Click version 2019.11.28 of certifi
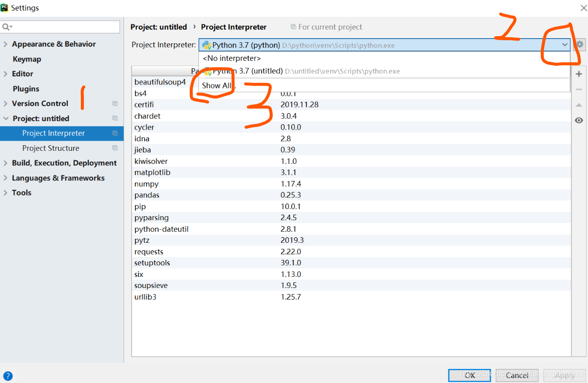Screen dimensions: 588x383 click(299, 105)
